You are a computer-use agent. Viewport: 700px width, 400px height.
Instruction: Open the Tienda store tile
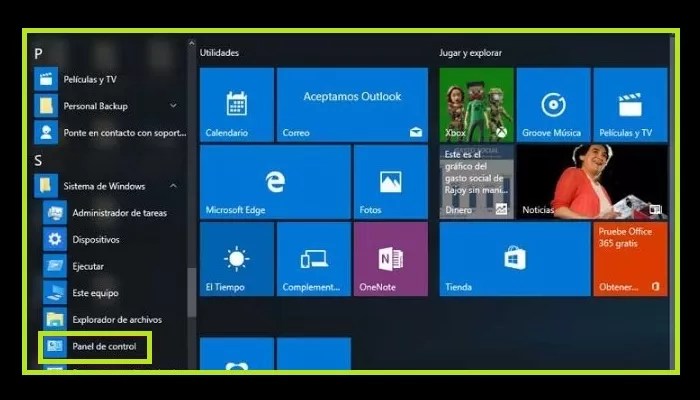pyautogui.click(x=514, y=259)
